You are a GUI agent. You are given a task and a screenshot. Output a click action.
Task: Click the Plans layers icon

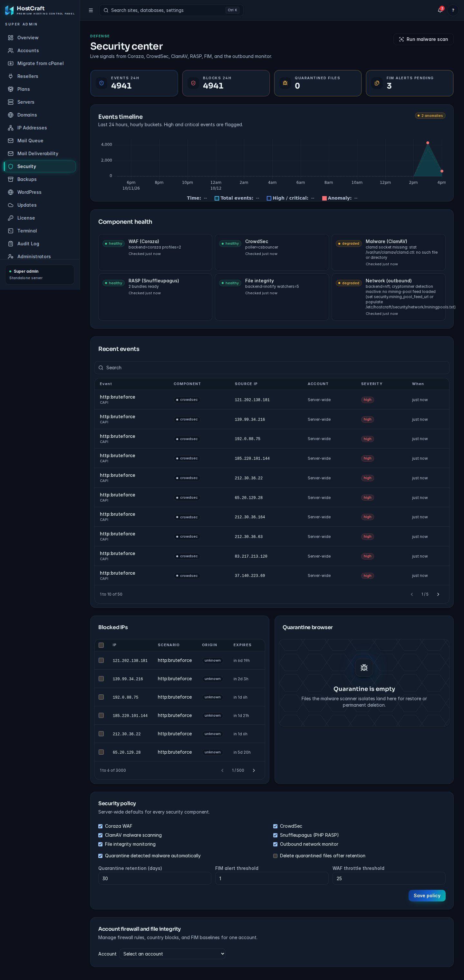[11, 89]
